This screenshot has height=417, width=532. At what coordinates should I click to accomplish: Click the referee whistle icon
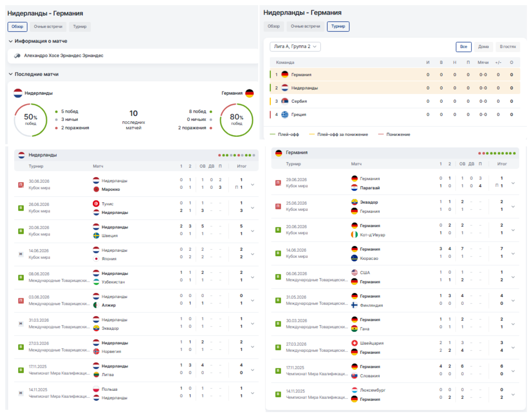17,56
